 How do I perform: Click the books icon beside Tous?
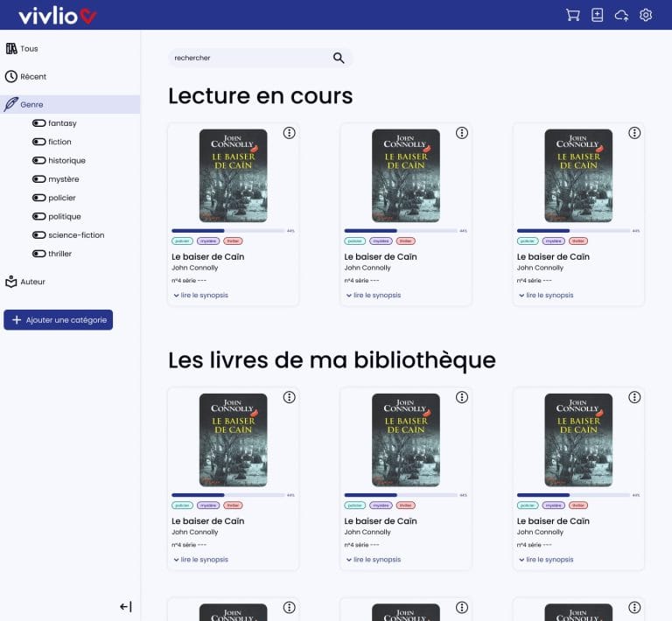coord(11,49)
